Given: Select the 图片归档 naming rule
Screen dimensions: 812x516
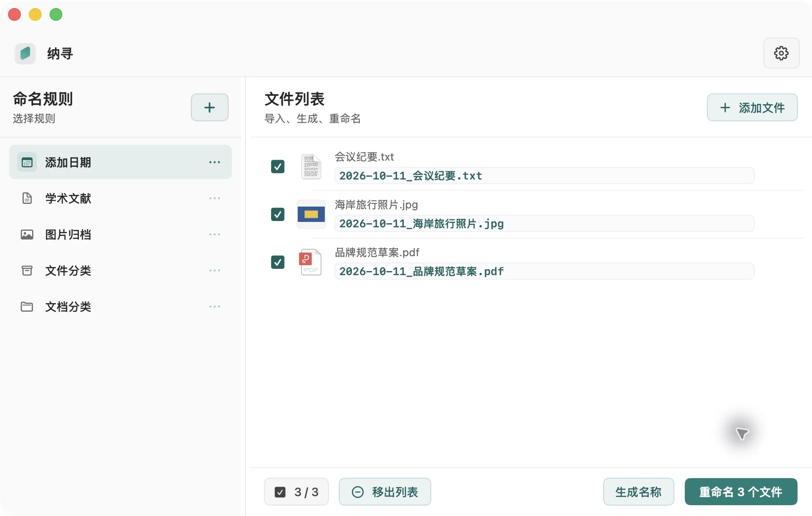Looking at the screenshot, I should (x=120, y=235).
